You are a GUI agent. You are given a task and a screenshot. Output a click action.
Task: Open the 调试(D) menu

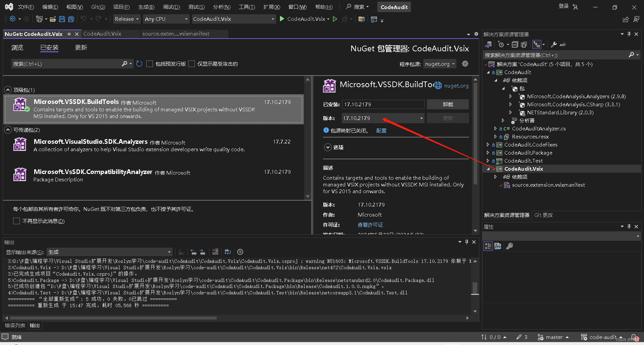[x=171, y=7]
